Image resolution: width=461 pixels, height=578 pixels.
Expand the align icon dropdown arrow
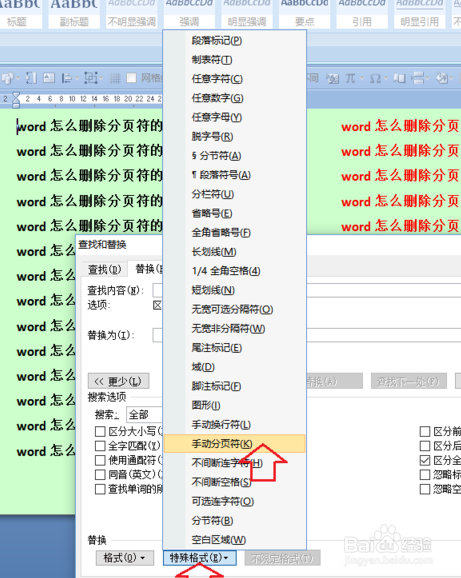[77, 78]
